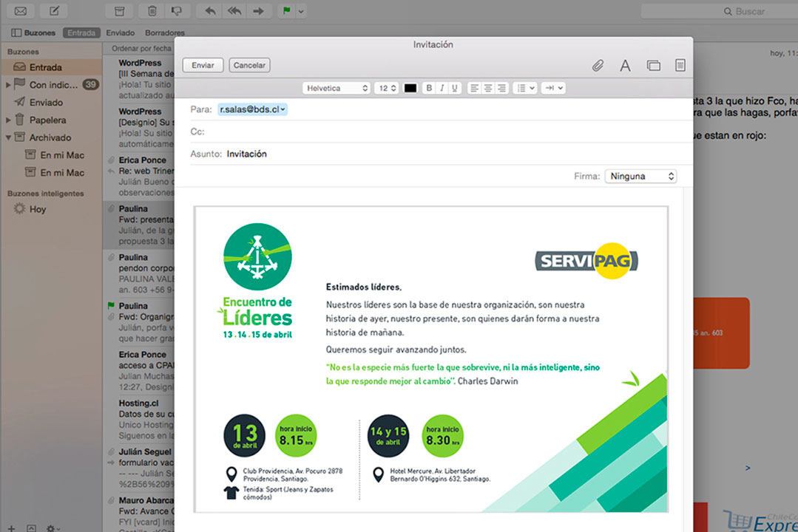
Task: Click the compose new message icon
Action: [x=53, y=11]
